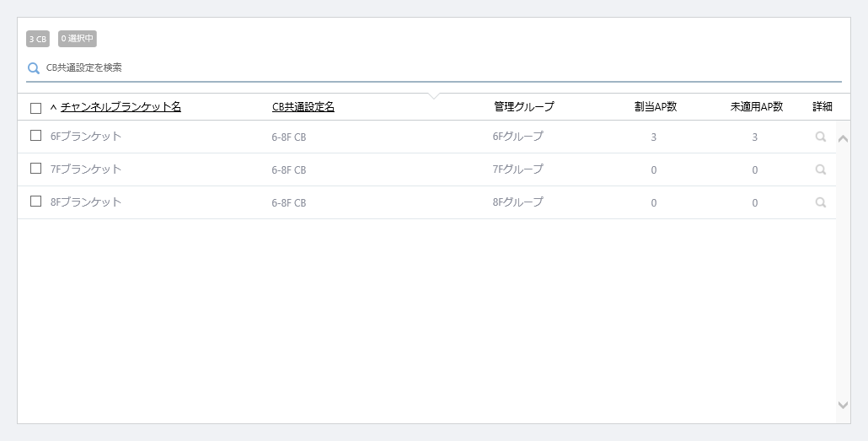Click the blue search magnifier icon
The height and width of the screenshot is (441, 868).
coord(33,68)
